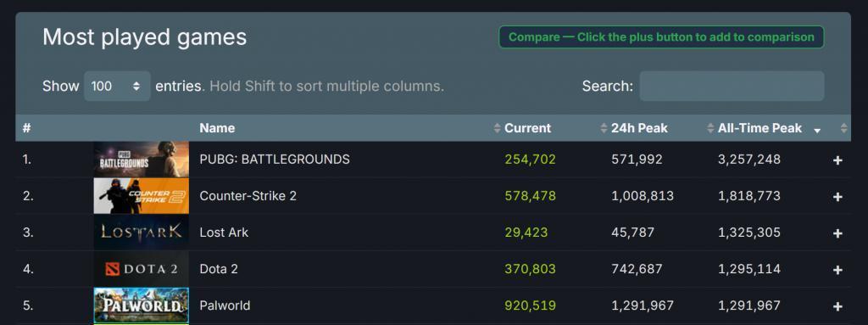Sort by the 24h Peak column header

[639, 128]
